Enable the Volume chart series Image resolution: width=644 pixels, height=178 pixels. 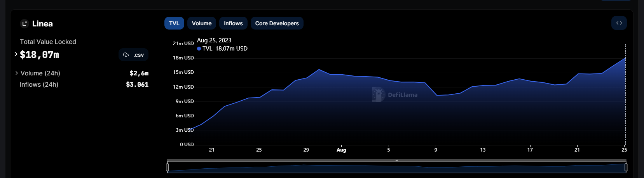point(201,23)
